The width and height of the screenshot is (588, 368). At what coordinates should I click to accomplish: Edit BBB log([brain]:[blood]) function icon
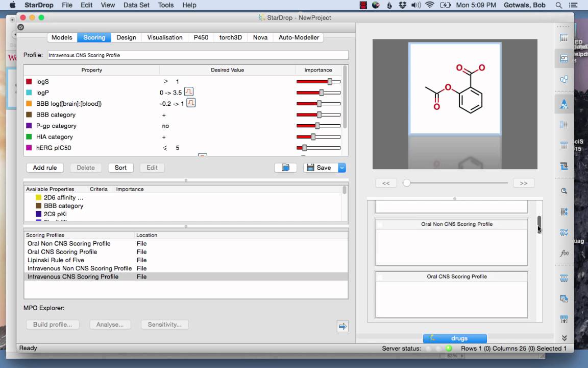tap(191, 103)
